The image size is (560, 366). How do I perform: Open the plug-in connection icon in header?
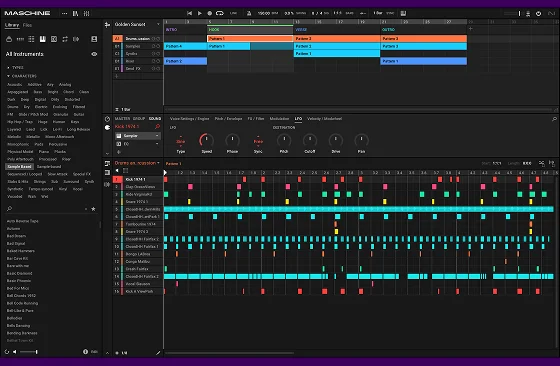tap(528, 14)
